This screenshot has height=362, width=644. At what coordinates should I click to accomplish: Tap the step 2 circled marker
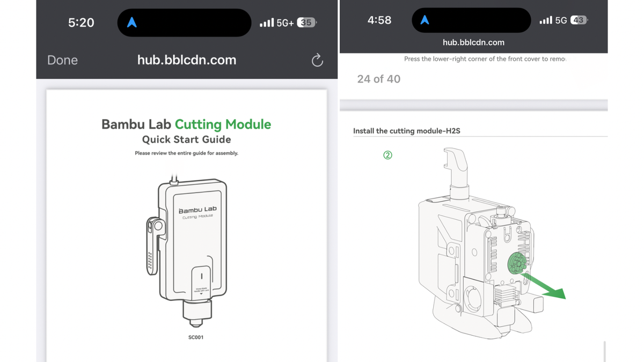[x=387, y=155]
